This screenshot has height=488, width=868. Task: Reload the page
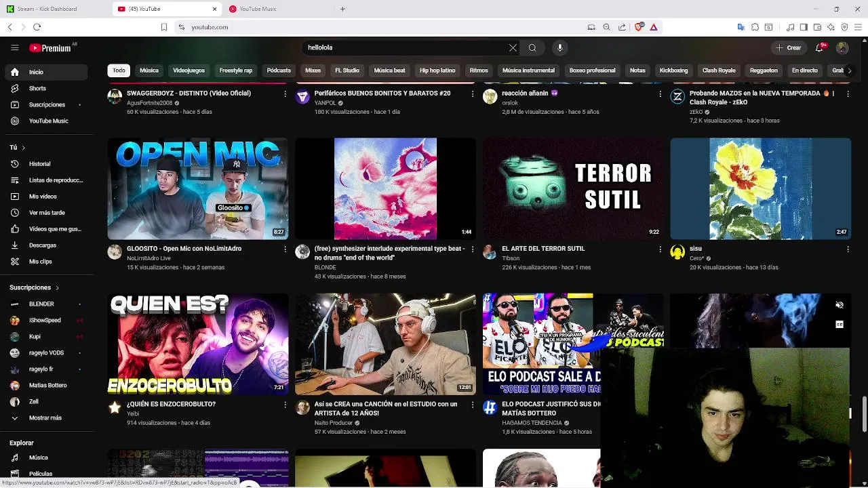(37, 27)
